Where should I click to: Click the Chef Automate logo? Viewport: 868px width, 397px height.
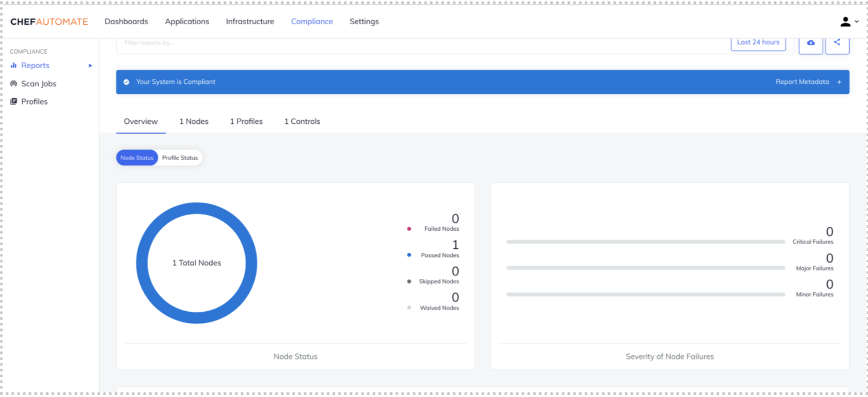pyautogui.click(x=49, y=21)
